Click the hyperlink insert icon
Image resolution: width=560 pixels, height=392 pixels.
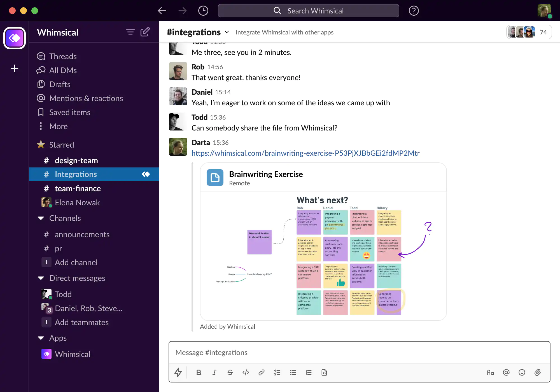click(262, 372)
